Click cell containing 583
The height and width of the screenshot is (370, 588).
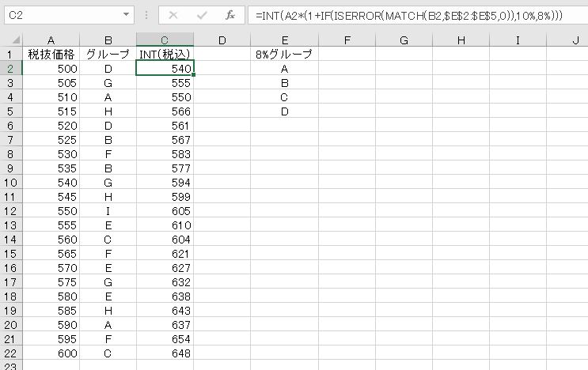point(165,154)
